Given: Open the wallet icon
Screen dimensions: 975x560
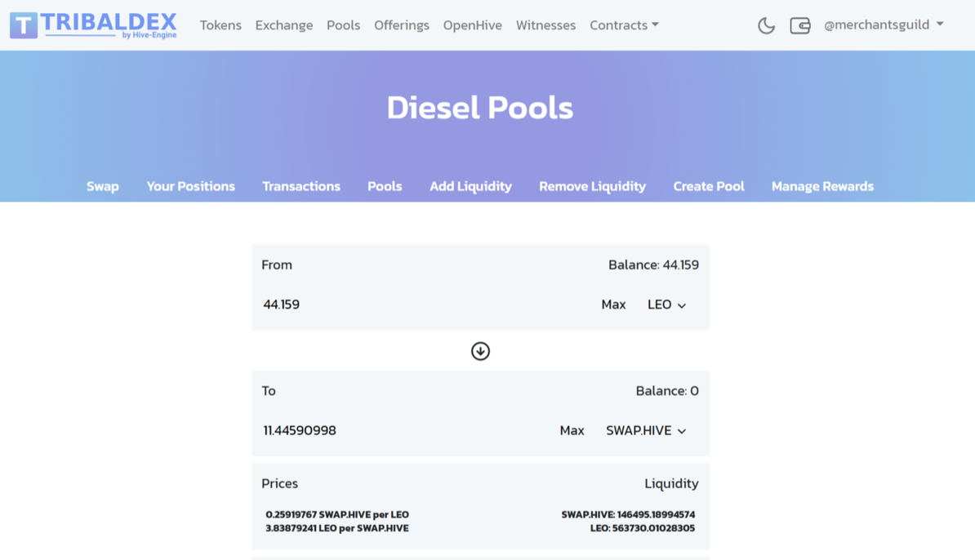Looking at the screenshot, I should click(799, 25).
